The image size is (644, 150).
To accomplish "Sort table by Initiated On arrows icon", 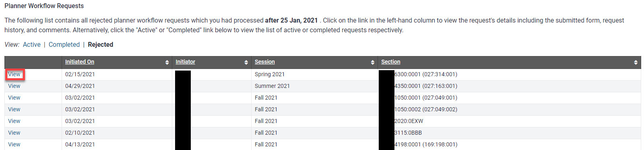I will 167,62.
